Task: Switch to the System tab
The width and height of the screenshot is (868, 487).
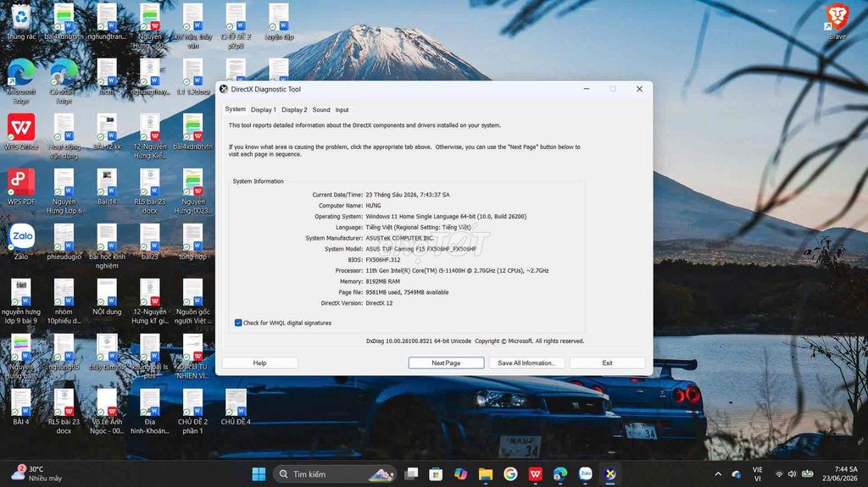Action: 236,109
